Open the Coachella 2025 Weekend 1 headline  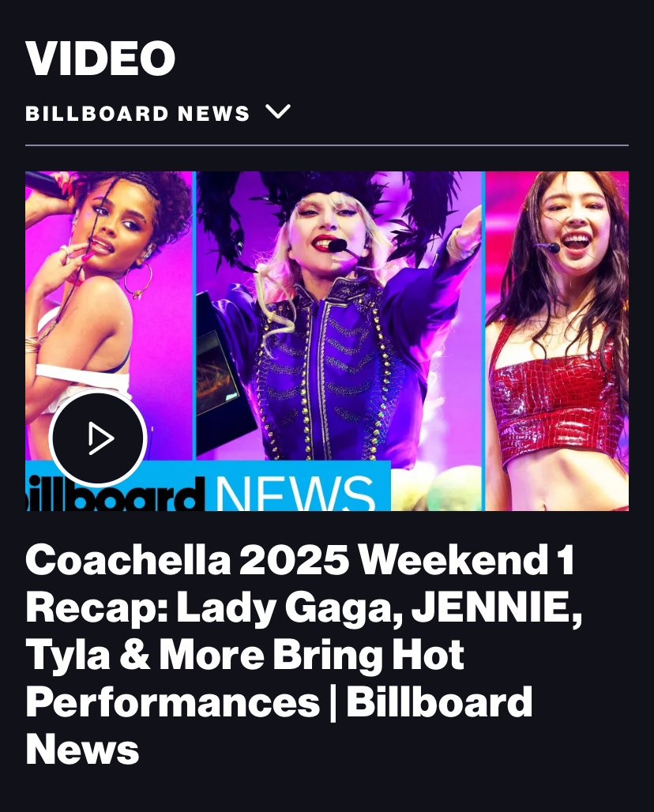pyautogui.click(x=304, y=654)
